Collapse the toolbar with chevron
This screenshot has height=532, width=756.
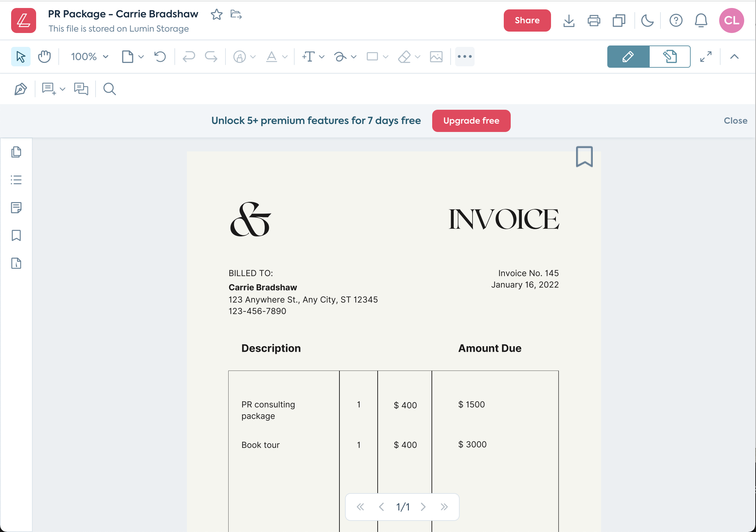[734, 56]
